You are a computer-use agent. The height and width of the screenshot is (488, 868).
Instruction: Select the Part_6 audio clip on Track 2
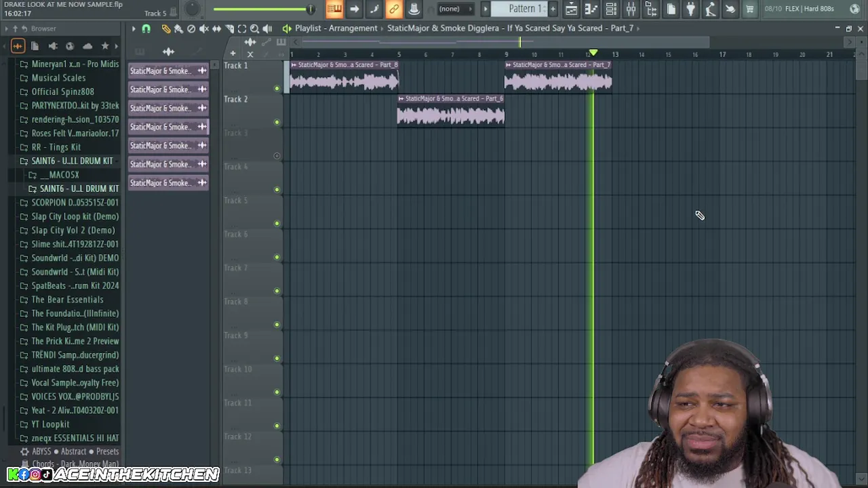pyautogui.click(x=451, y=110)
